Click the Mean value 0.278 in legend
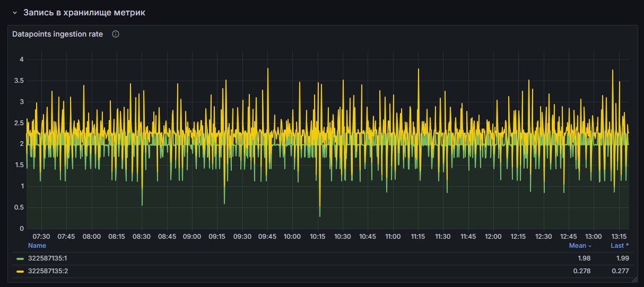The image size is (644, 287). pyautogui.click(x=581, y=272)
